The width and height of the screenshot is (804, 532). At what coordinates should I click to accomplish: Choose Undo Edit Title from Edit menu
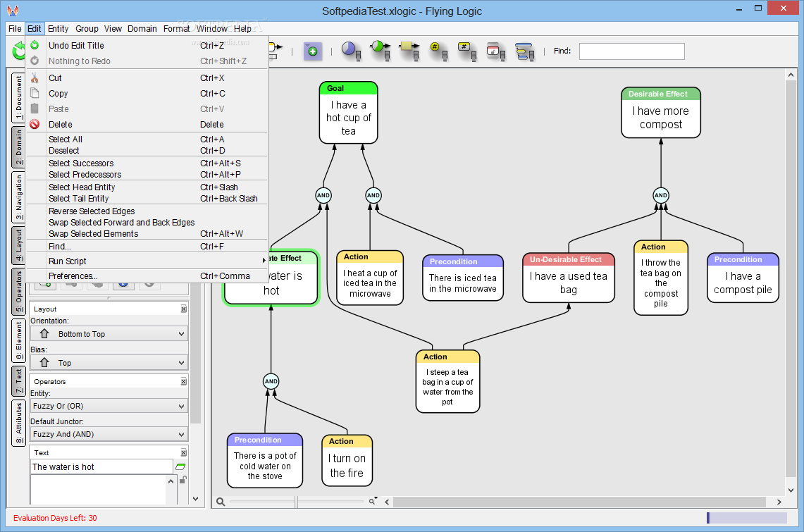coord(148,46)
